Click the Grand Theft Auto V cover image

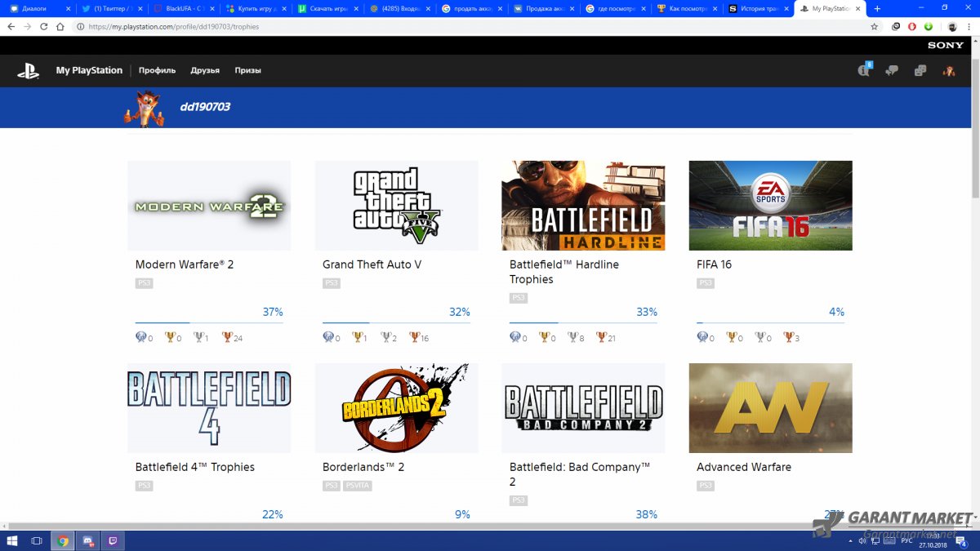click(x=396, y=206)
